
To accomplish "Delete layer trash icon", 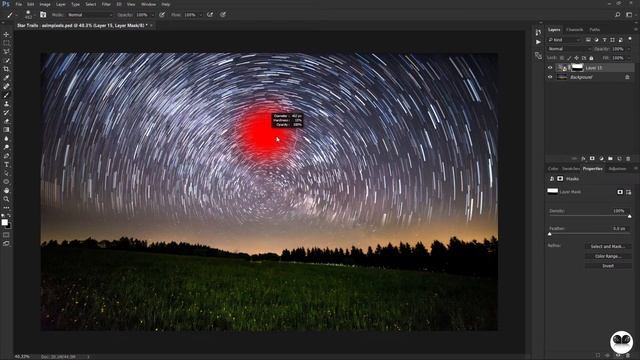I will pos(628,158).
